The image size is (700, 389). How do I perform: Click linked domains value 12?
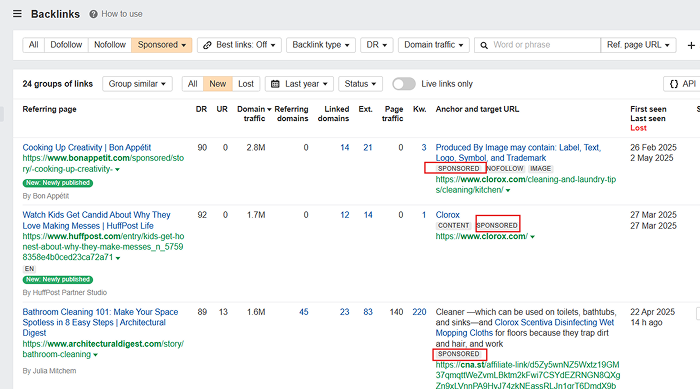pyautogui.click(x=345, y=215)
